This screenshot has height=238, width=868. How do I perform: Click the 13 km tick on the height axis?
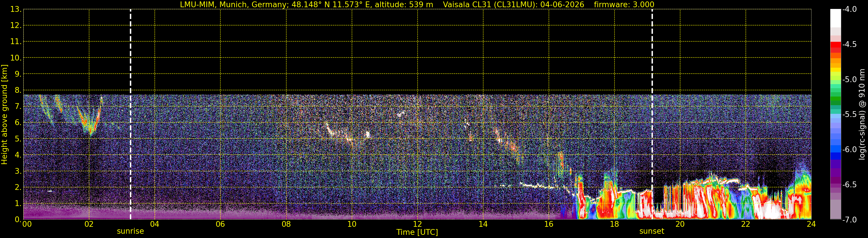16,10
